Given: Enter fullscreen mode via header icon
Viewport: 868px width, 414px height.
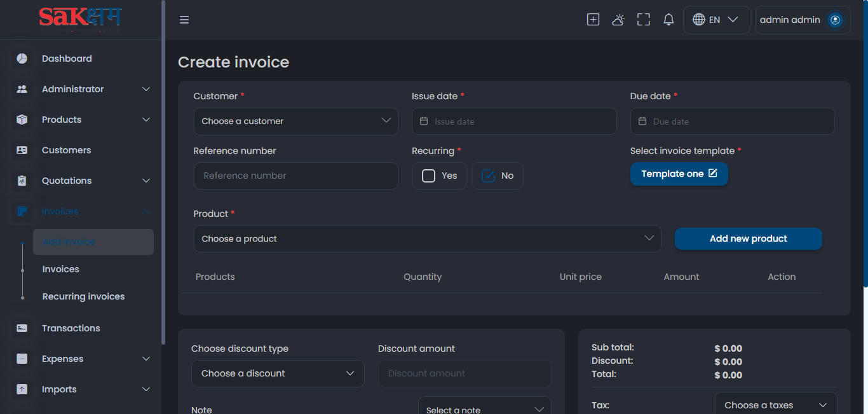Looking at the screenshot, I should click(643, 19).
